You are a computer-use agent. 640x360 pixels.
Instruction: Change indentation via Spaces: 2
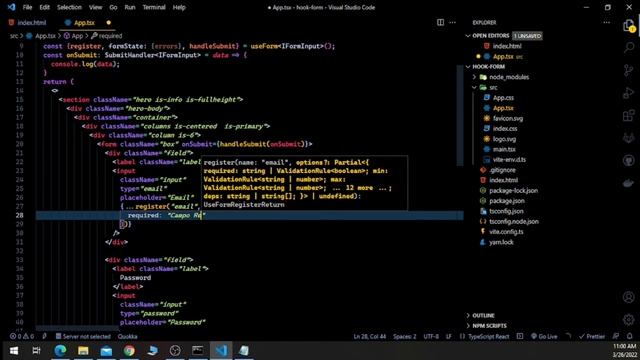pos(404,336)
